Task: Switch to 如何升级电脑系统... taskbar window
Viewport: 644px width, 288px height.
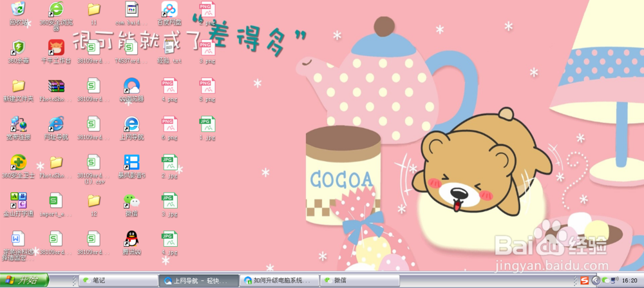Action: pyautogui.click(x=279, y=281)
